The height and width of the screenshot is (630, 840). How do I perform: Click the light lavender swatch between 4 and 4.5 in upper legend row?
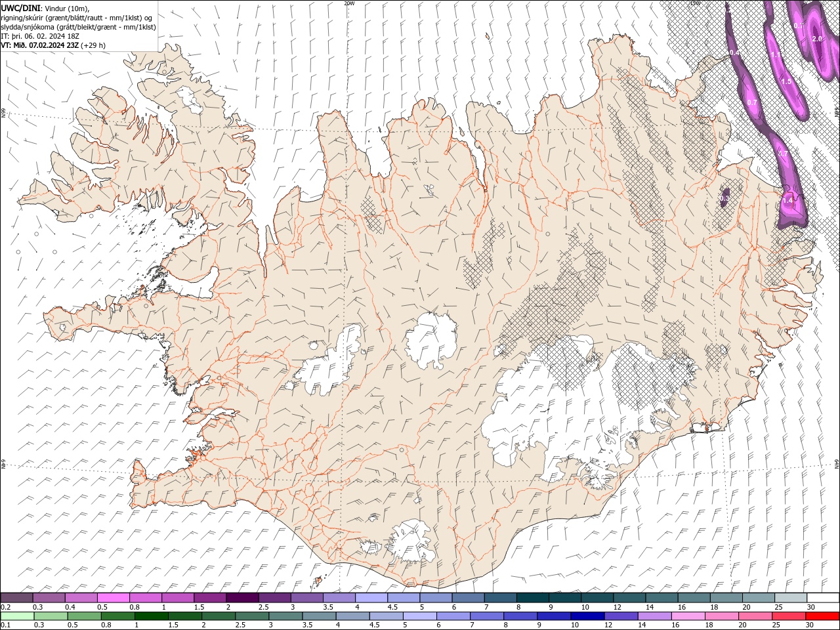coord(371,598)
